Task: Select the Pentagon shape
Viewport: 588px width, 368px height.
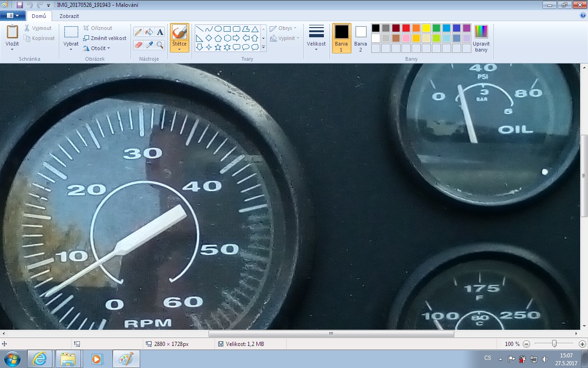Action: [x=218, y=38]
